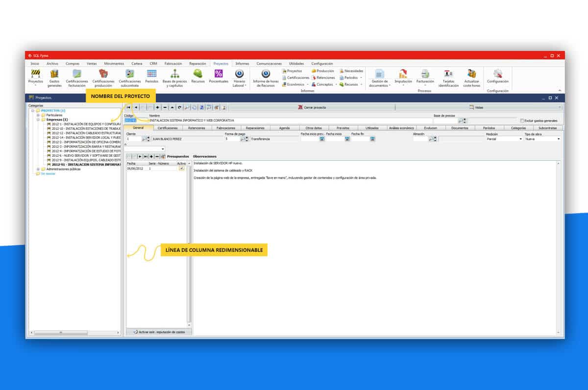Open the Certificaciones tab
Viewport: 588px width, 390px height.
point(168,128)
